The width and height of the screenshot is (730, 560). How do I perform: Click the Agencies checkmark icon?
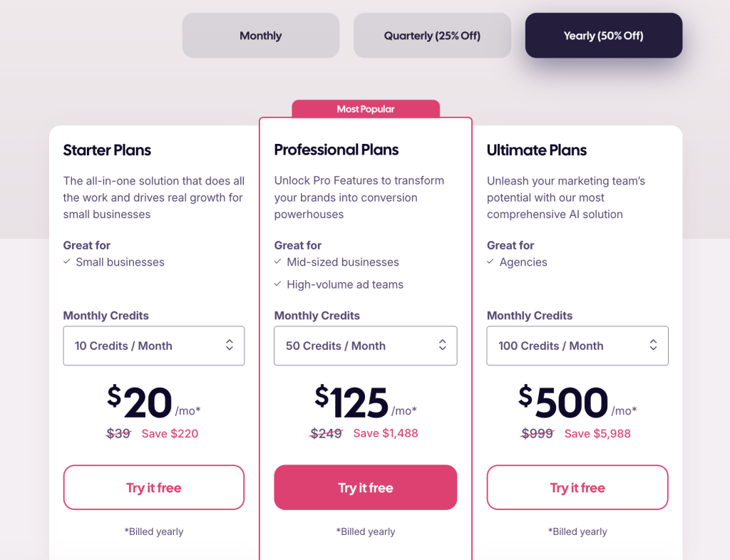[491, 262]
